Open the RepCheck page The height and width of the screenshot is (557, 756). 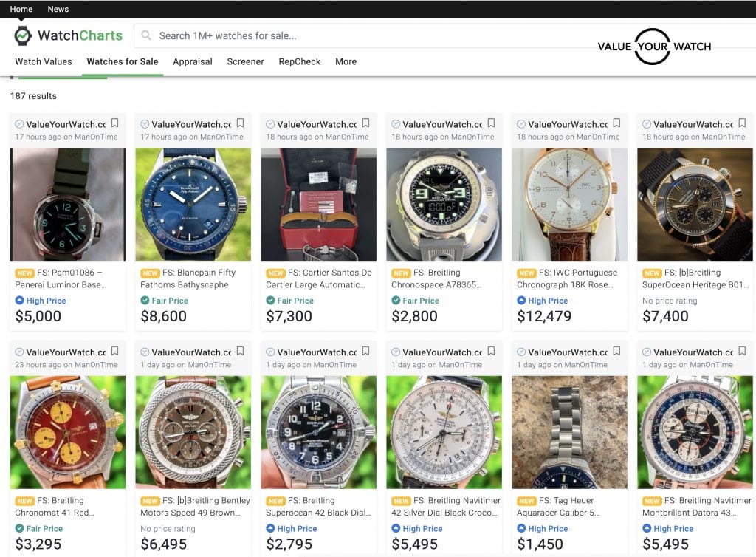[x=300, y=61]
